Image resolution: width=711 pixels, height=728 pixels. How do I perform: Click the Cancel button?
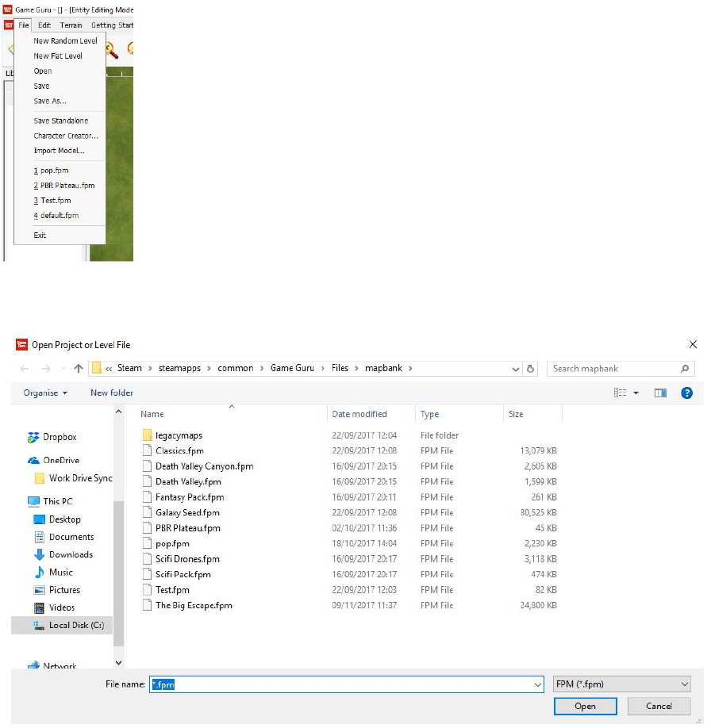coord(659,706)
